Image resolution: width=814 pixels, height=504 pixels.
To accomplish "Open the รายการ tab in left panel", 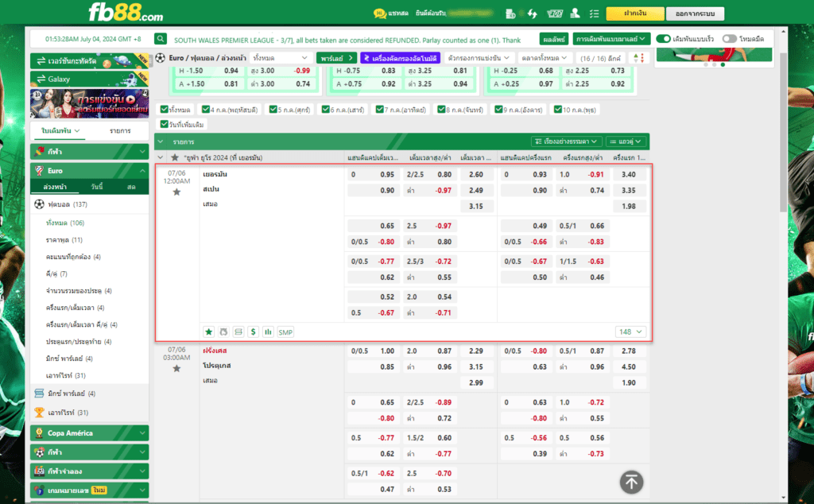I will click(x=120, y=131).
